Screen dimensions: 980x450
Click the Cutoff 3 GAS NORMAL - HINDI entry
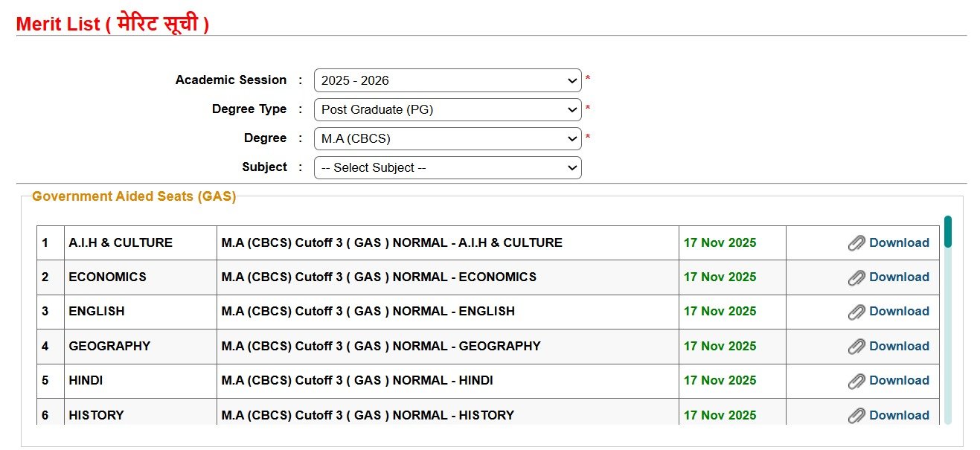point(357,380)
